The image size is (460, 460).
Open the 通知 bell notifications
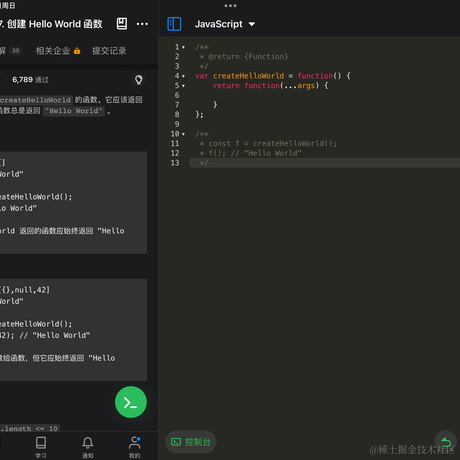pos(88,447)
